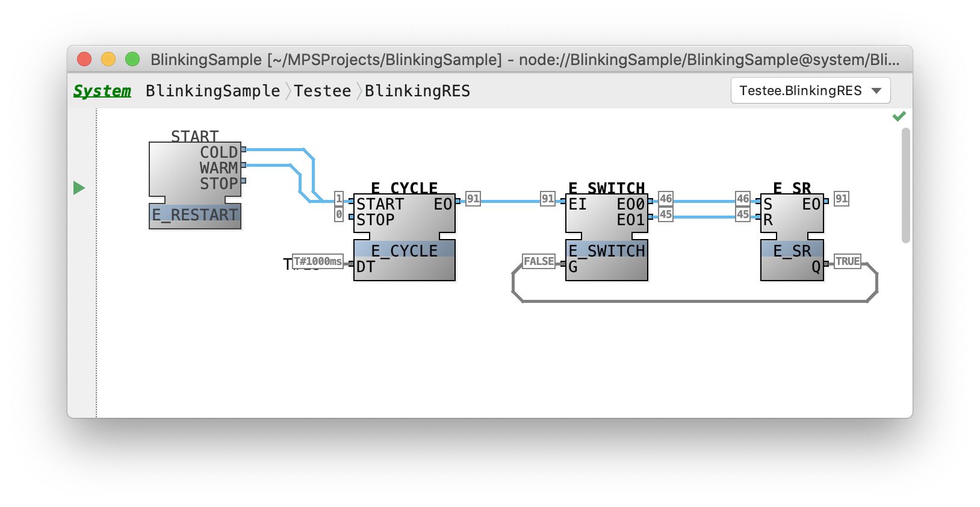
Task: Select the T#1000ms value field
Action: coord(318,261)
